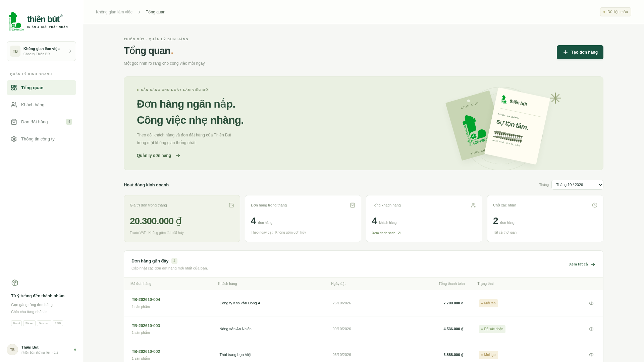644x362 pixels.
Task: Click the arrow icon next to Quản lý đơn hàng
Action: click(x=178, y=156)
